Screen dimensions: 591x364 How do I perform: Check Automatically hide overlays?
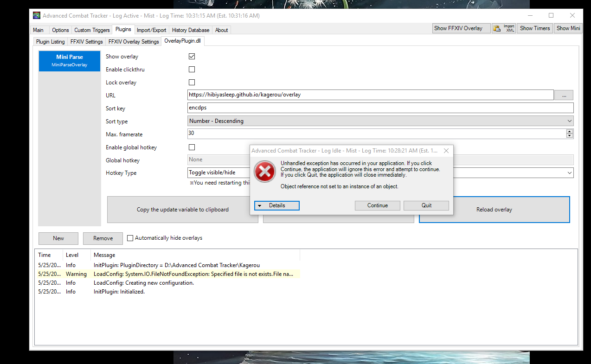(130, 238)
